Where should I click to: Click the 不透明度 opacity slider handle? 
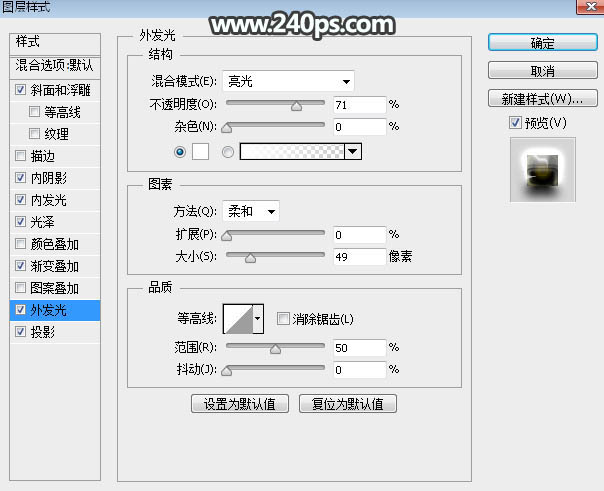pyautogui.click(x=296, y=106)
